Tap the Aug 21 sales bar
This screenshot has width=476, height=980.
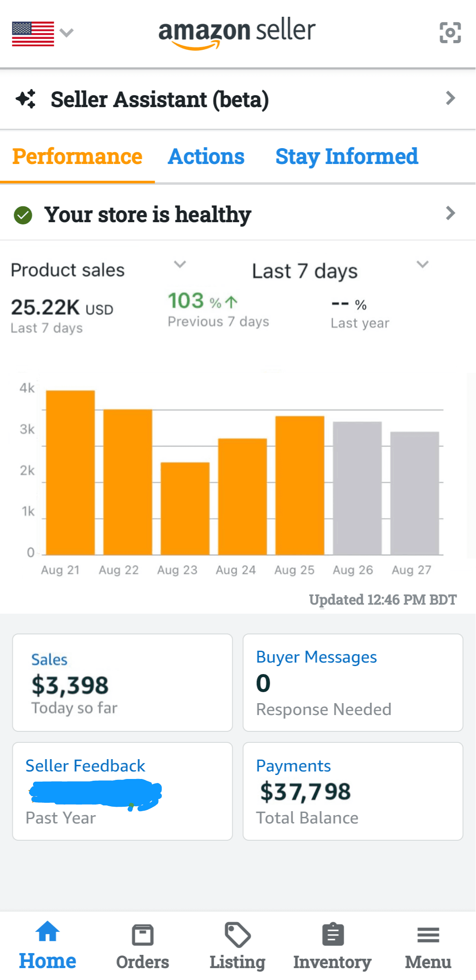(71, 472)
